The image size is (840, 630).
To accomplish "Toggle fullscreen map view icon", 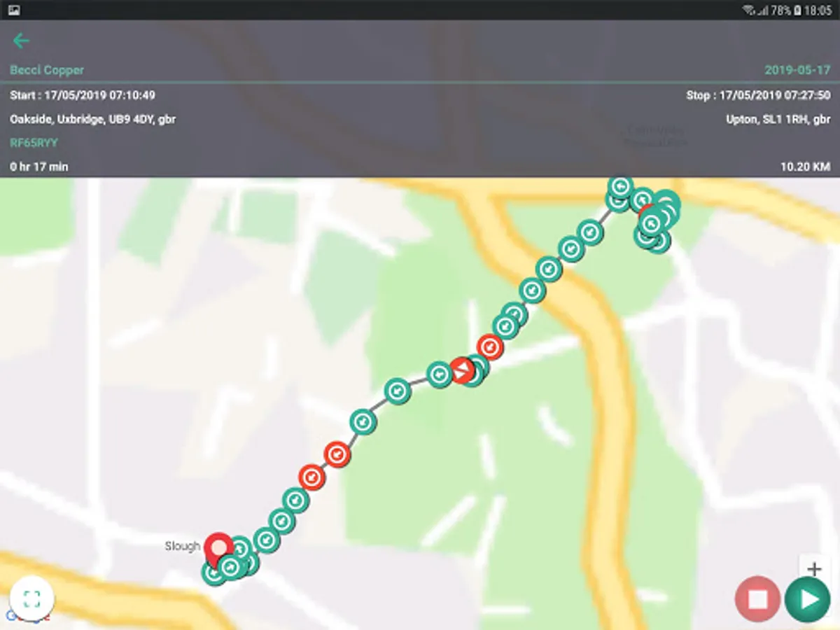I will [x=31, y=598].
